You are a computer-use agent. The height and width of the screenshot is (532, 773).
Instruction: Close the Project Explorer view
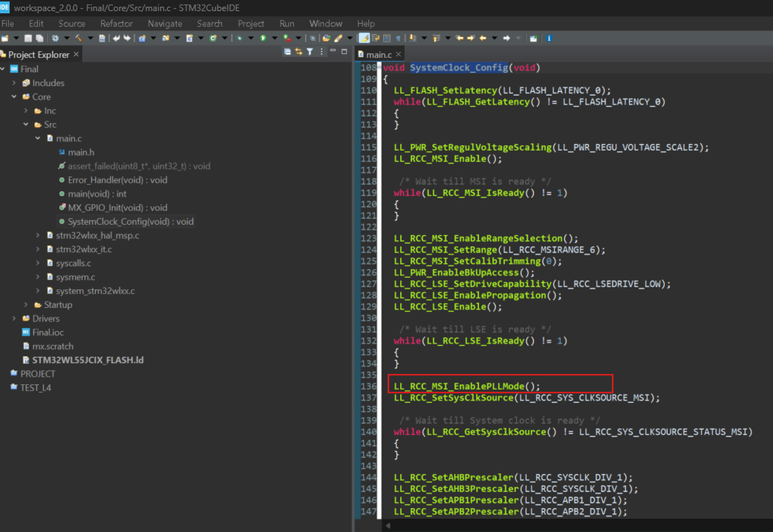(76, 55)
